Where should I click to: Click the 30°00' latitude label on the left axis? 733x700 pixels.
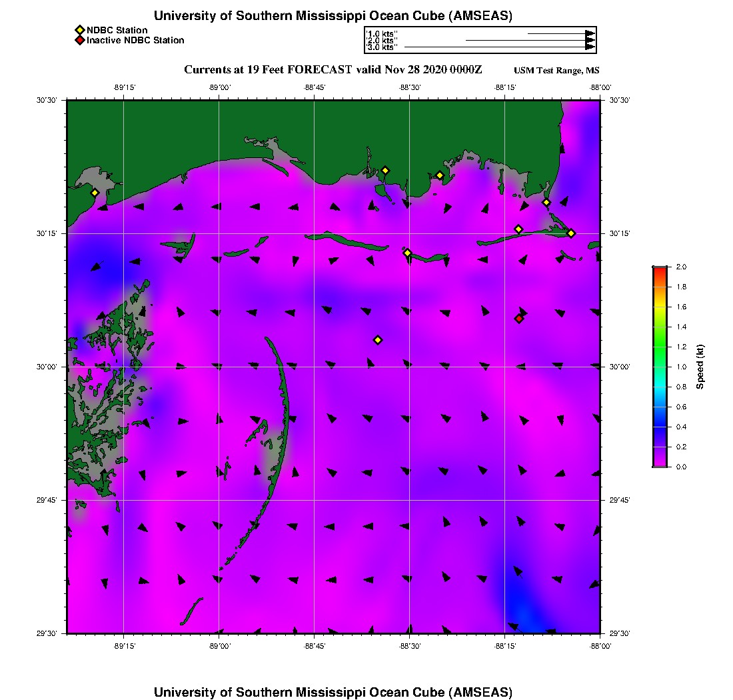[49, 367]
